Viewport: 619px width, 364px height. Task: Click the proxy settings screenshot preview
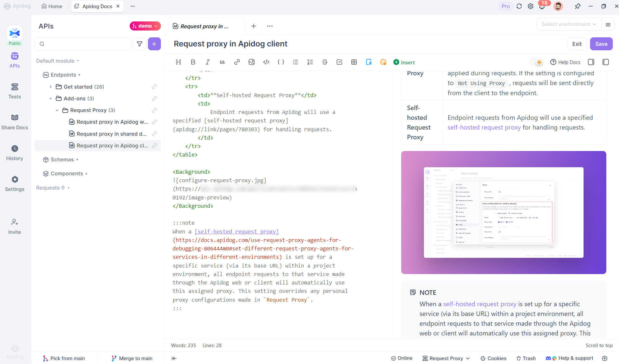[504, 212]
